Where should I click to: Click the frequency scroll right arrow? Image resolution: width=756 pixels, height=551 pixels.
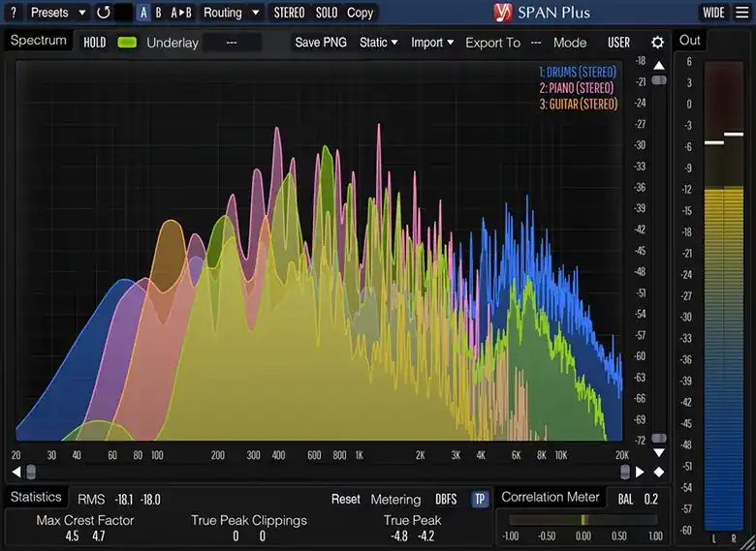[640, 472]
